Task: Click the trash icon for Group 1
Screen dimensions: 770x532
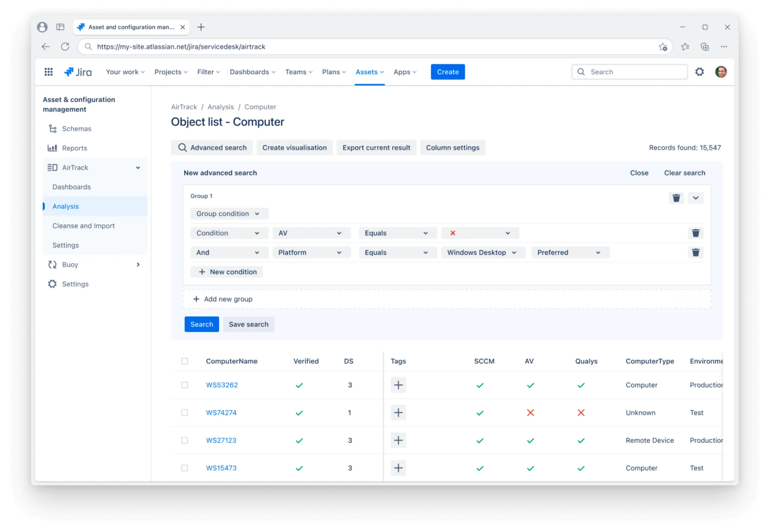Action: (x=676, y=198)
